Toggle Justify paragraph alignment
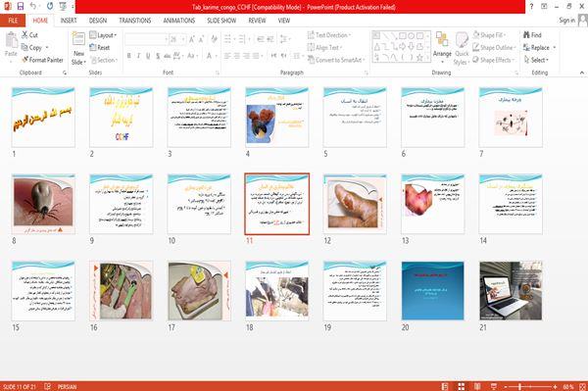Screen dimensions: 588x391 256,56
